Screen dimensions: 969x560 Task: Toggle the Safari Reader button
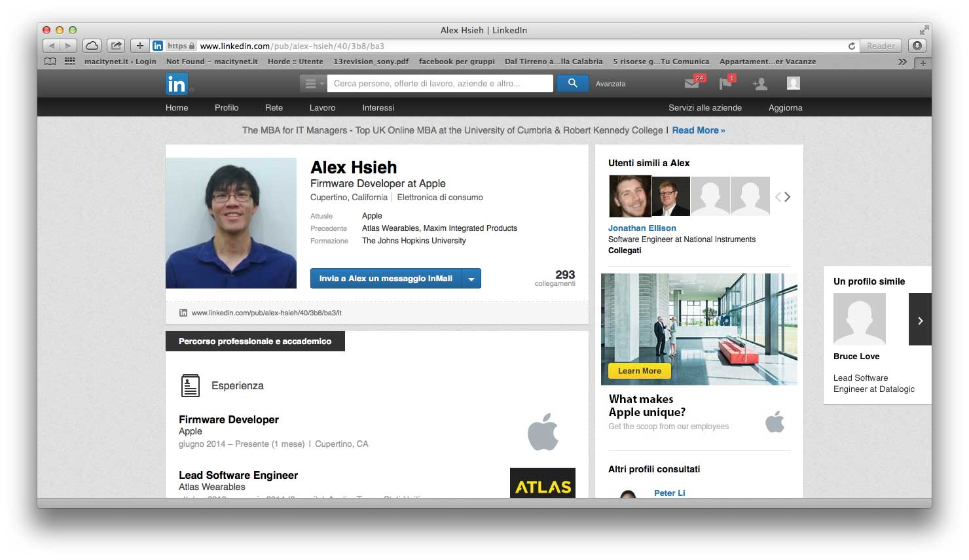click(x=881, y=46)
